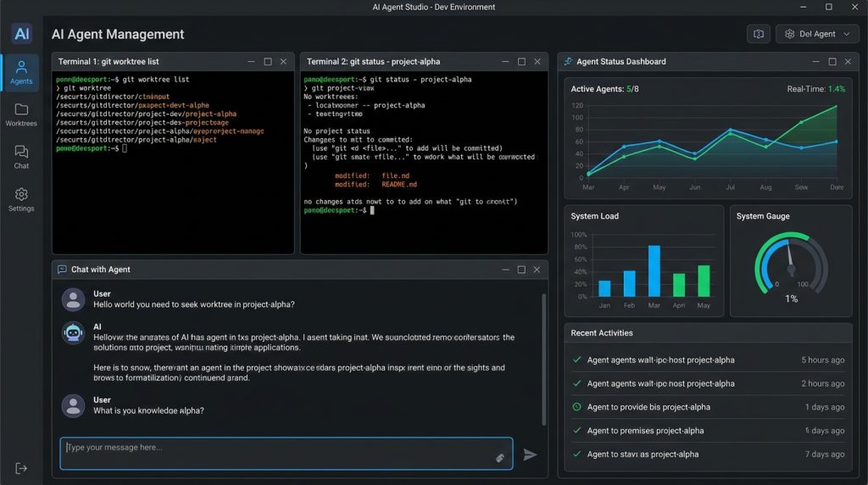This screenshot has height=485, width=868.
Task: Close Terminal 2 git status panel
Action: tap(537, 61)
